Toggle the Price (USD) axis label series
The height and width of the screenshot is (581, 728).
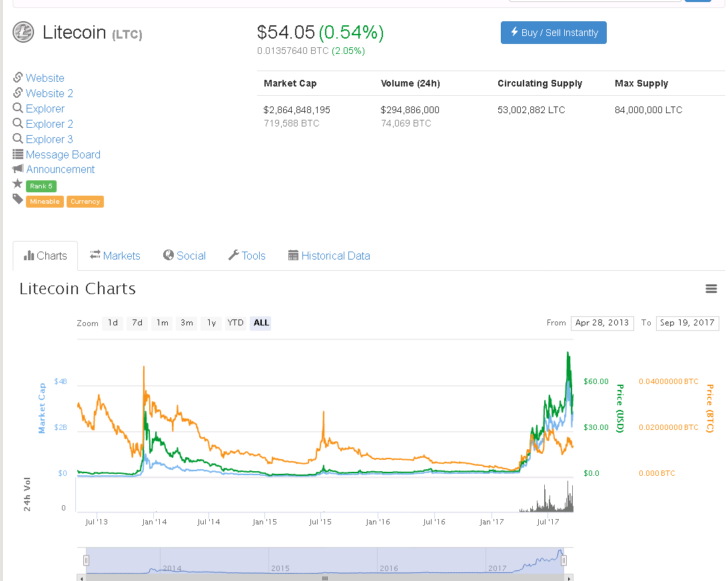coord(620,409)
